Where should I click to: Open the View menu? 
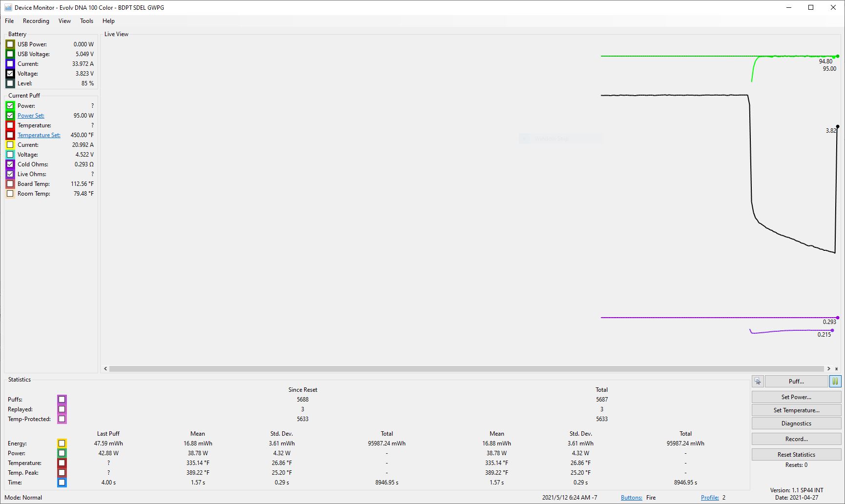point(64,21)
